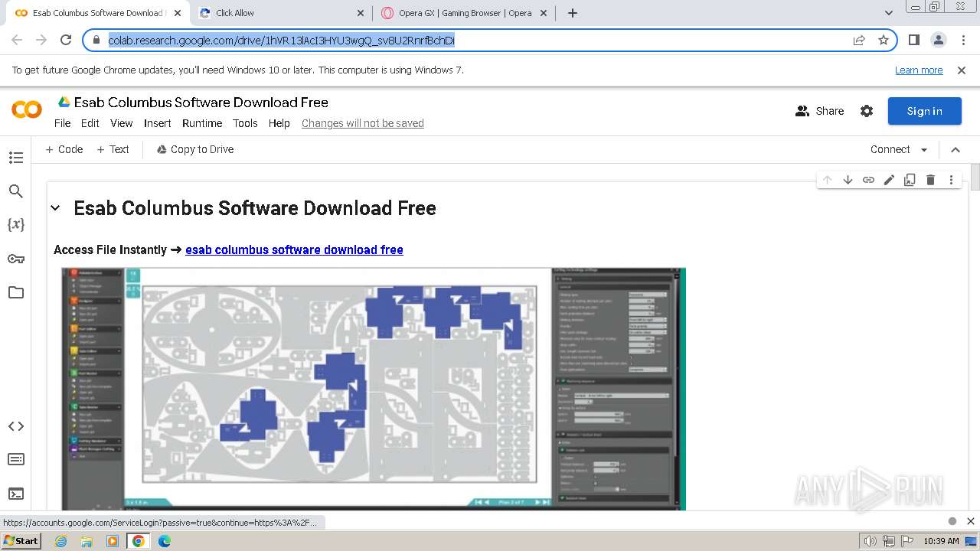The image size is (980, 551).
Task: Open the Variables {x} panel
Action: (15, 225)
